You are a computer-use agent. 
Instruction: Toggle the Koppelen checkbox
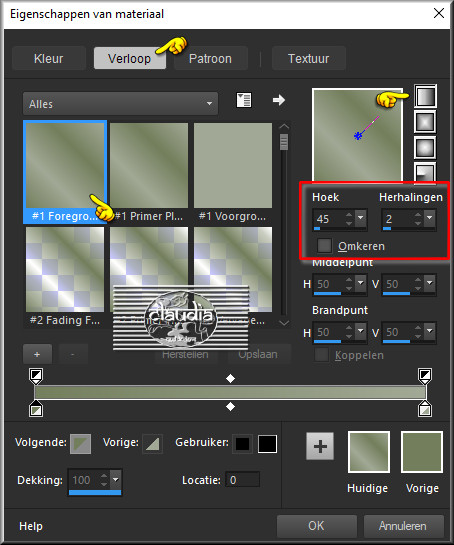point(321,355)
